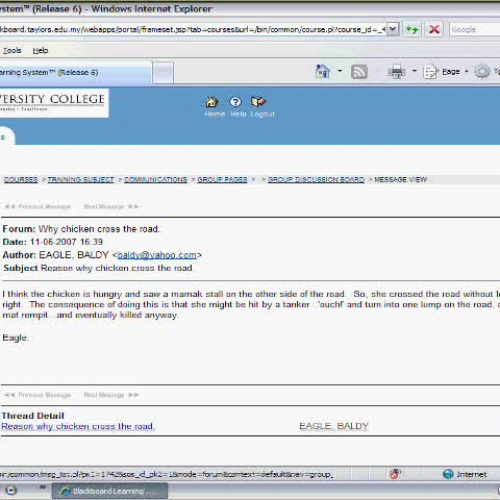Screen dimensions: 500x500
Task: Open thread link Reason why chicken cross the road
Action: 78,426
